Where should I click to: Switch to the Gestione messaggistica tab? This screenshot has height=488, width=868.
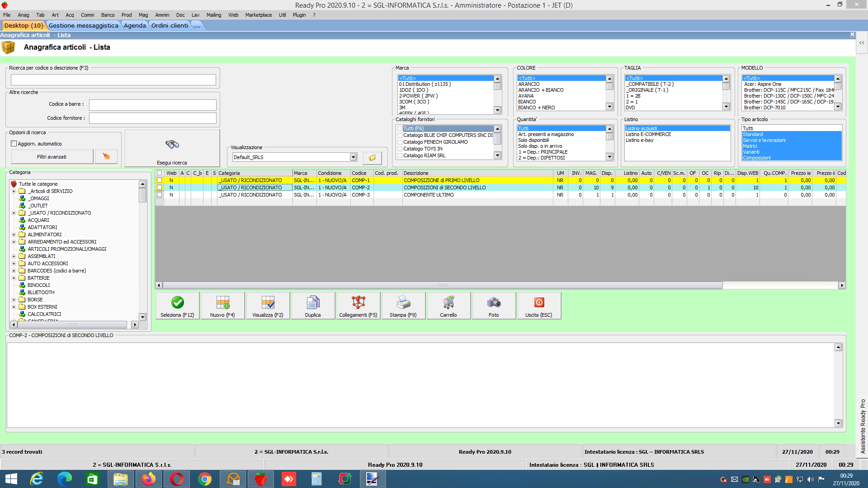tap(83, 26)
